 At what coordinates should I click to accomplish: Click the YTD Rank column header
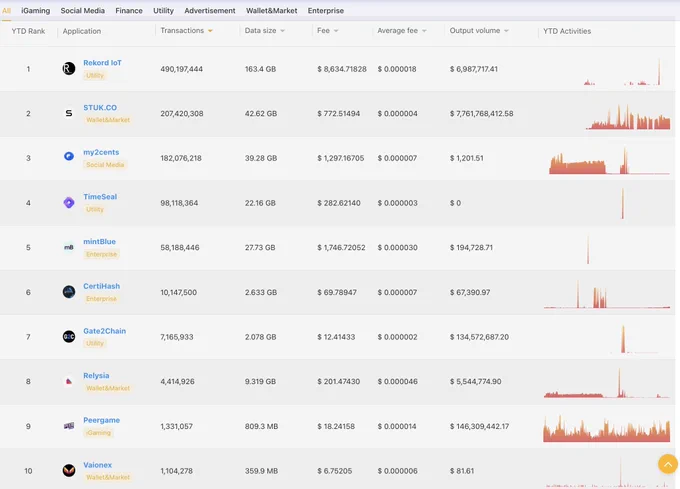tap(28, 31)
